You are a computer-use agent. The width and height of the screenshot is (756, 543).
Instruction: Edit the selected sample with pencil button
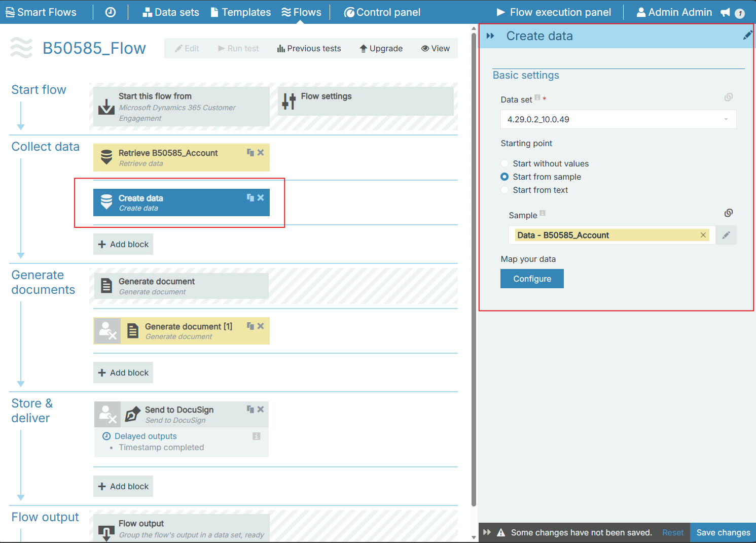726,235
